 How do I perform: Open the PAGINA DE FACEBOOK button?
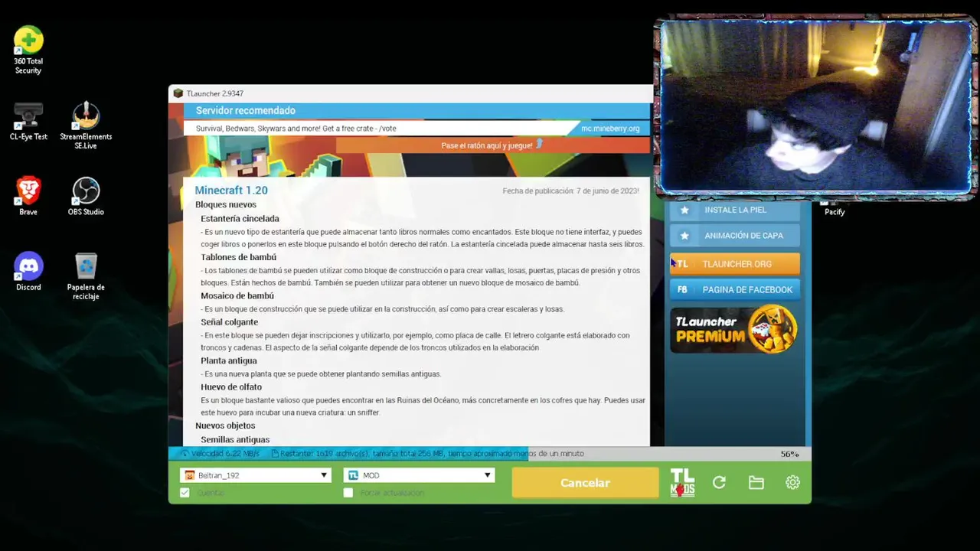click(x=735, y=290)
